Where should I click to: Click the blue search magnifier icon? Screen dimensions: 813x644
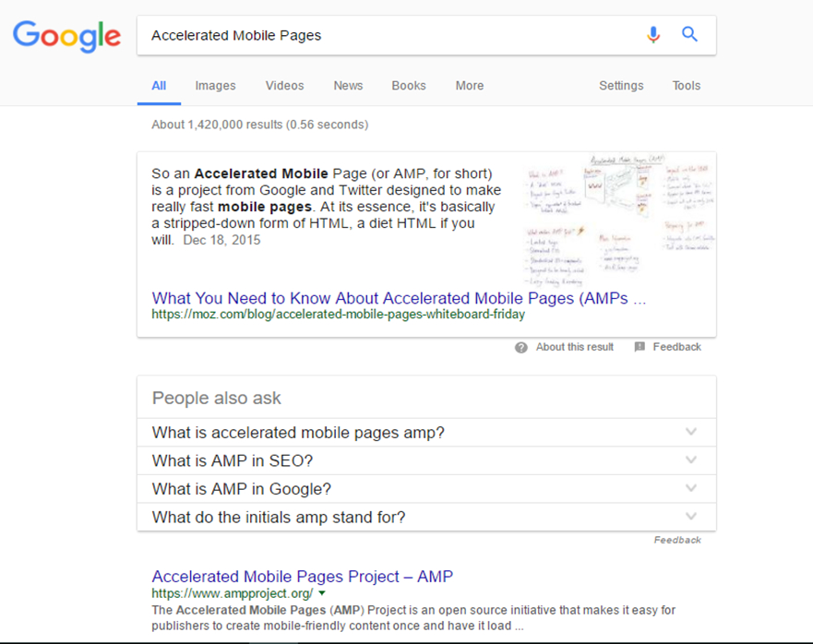click(x=689, y=34)
